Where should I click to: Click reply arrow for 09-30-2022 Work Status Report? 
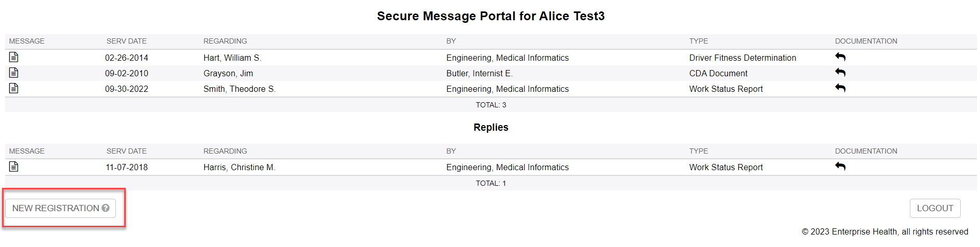tap(840, 88)
